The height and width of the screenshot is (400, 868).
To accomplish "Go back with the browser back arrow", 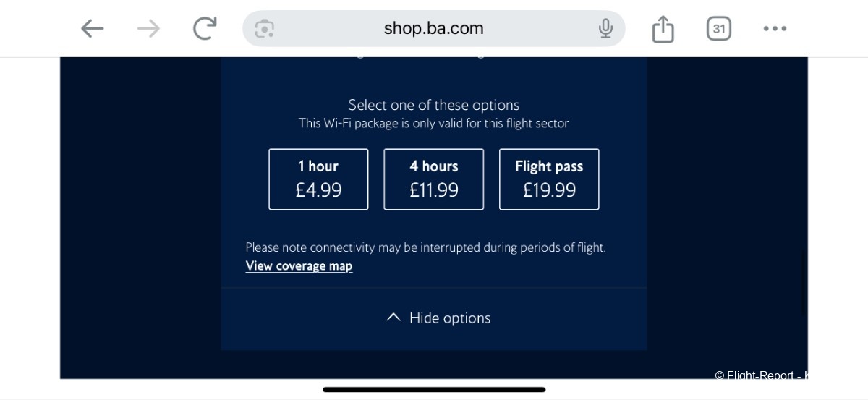I will tap(92, 29).
